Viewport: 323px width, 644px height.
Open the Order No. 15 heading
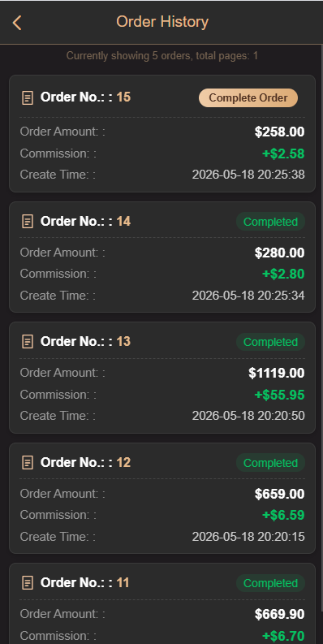coord(85,97)
